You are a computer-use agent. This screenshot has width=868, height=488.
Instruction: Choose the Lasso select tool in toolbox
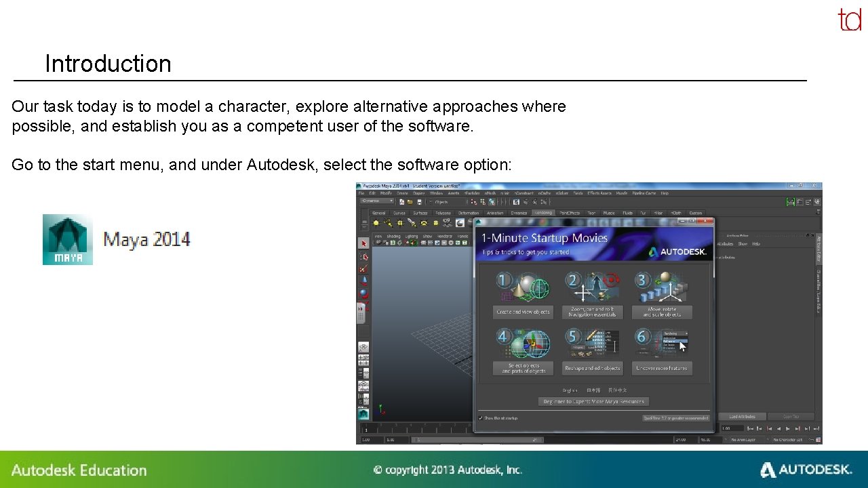pos(363,256)
